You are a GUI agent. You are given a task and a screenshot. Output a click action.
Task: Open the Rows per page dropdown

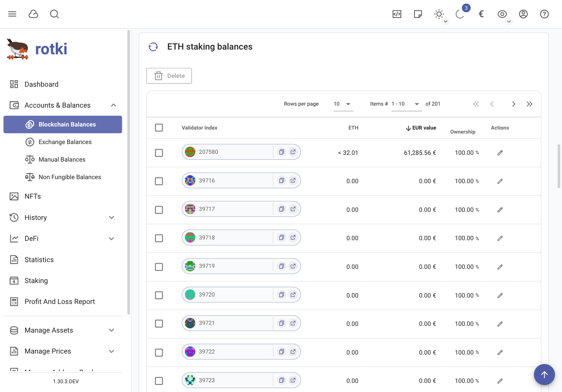pyautogui.click(x=343, y=104)
